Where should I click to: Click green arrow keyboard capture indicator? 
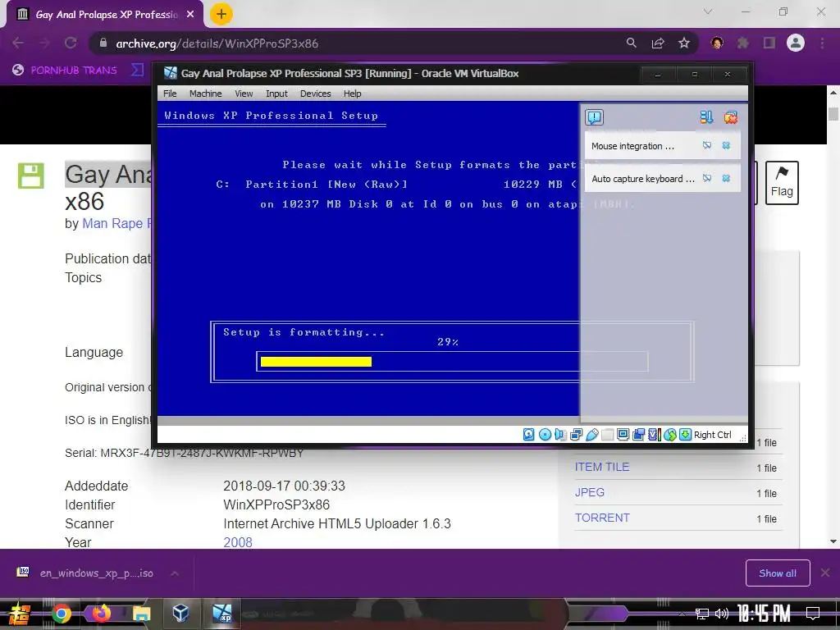point(685,435)
